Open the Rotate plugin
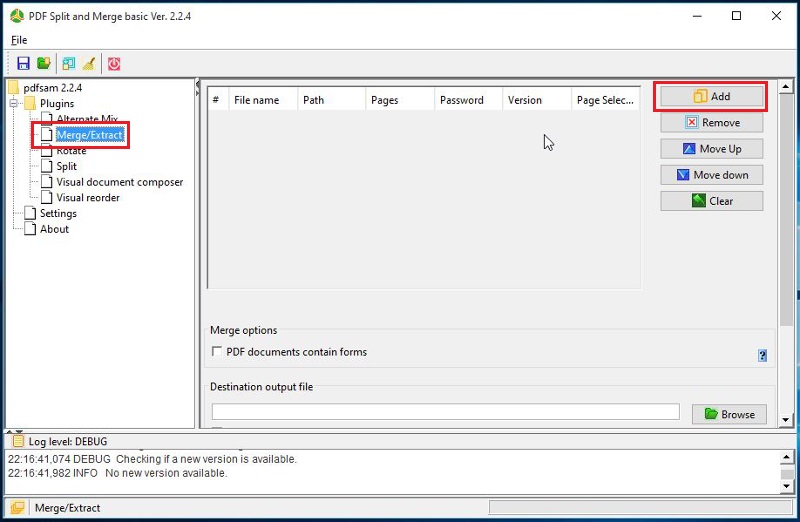The image size is (800, 522). coord(71,151)
